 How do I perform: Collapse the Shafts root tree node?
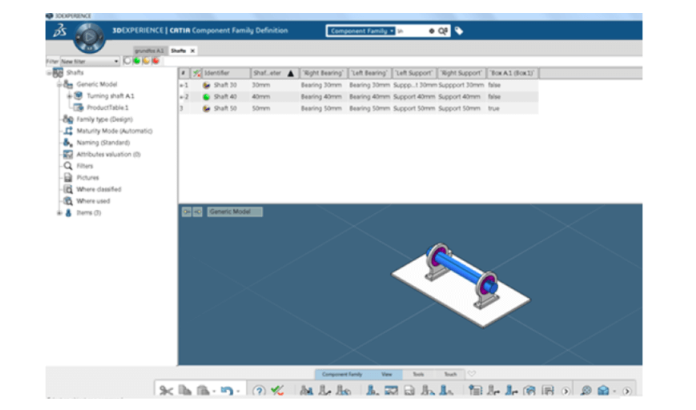49,73
